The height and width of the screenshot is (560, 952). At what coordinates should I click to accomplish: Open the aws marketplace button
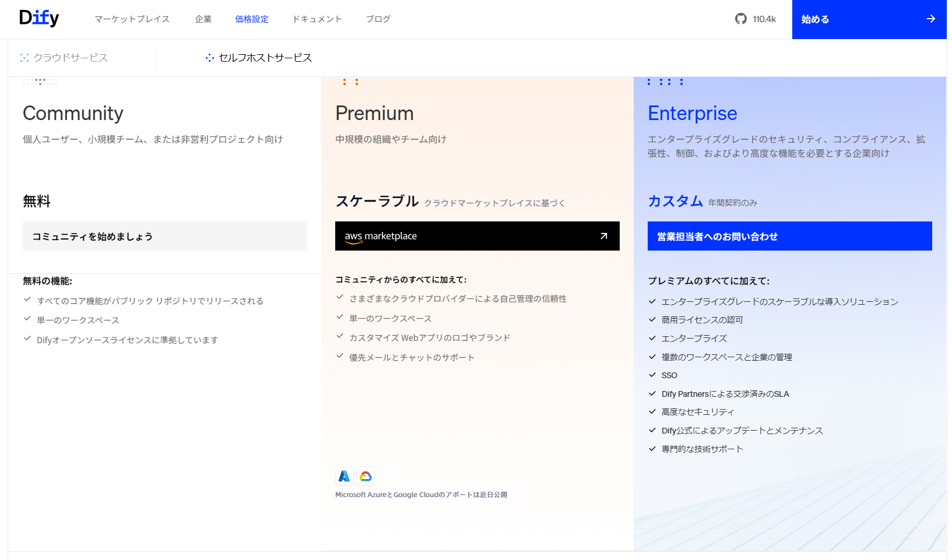[477, 236]
